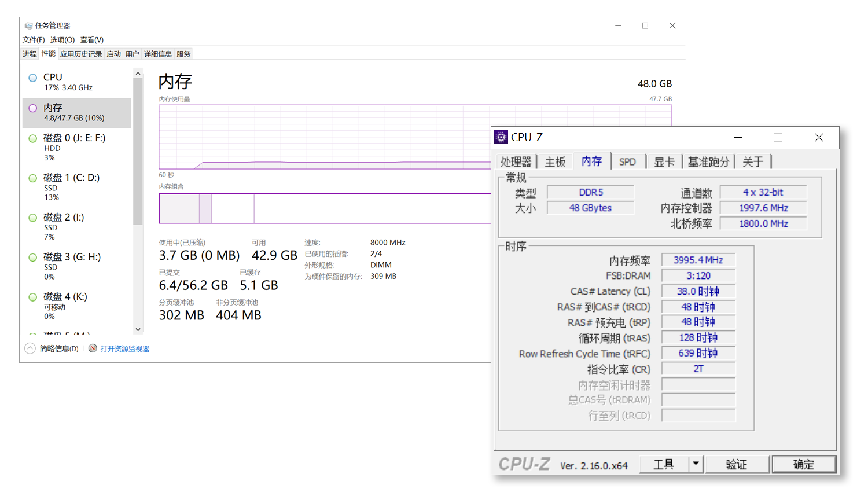Open the 选项(O) menu

pyautogui.click(x=62, y=40)
